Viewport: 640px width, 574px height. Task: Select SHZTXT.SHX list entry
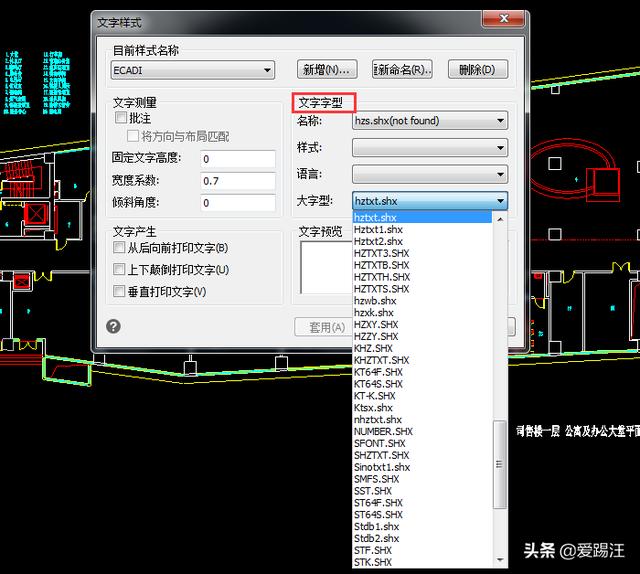click(422, 455)
